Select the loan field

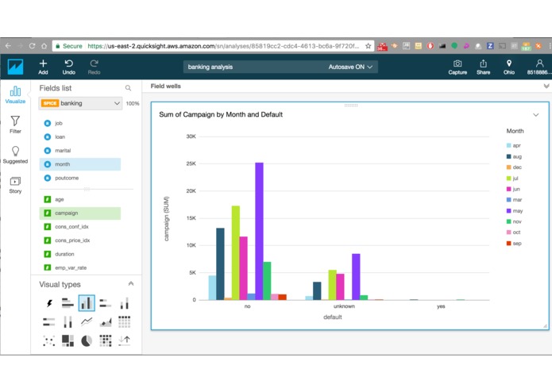tap(80, 136)
